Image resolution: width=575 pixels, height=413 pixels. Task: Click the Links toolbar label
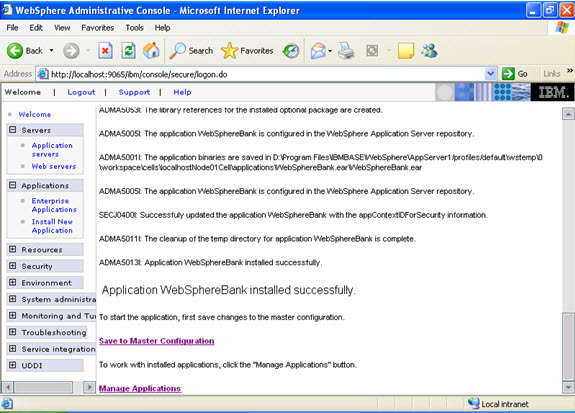552,74
